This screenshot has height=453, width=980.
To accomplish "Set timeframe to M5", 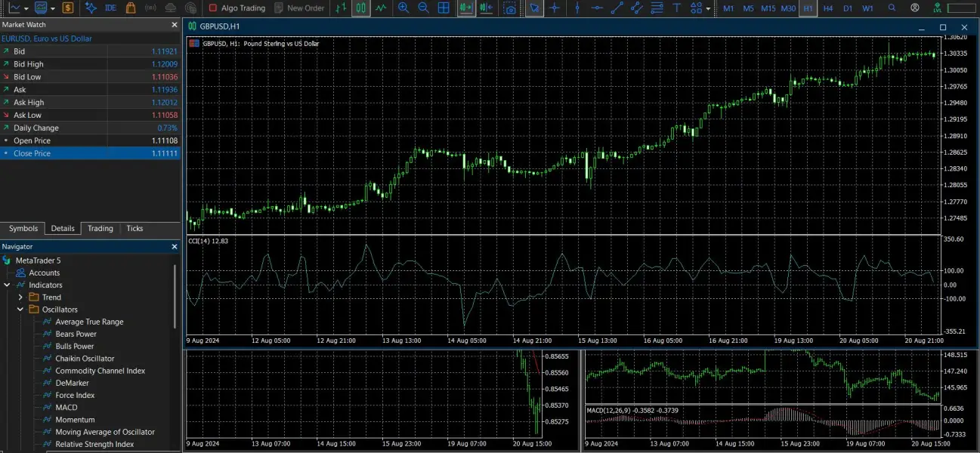I will click(x=748, y=8).
